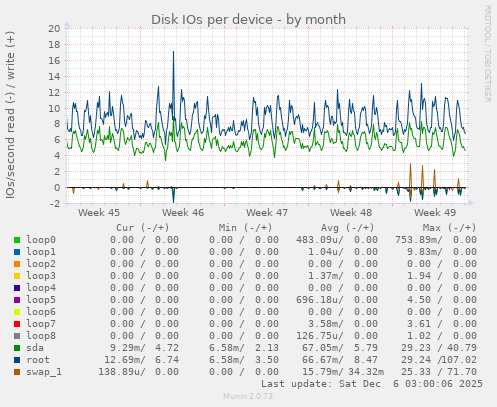The height and width of the screenshot is (407, 497).
Task: Click the 'Munin 2.0.73' version footer
Action: 248,396
